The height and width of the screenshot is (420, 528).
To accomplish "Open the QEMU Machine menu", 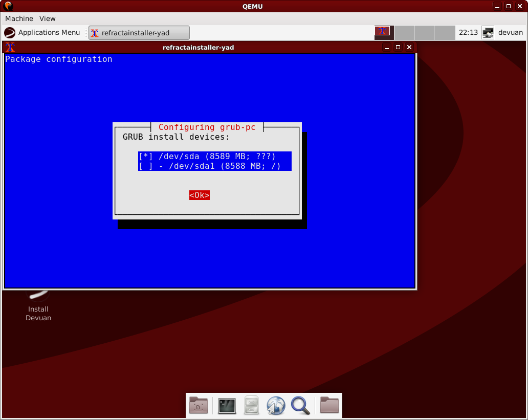I will click(19, 18).
